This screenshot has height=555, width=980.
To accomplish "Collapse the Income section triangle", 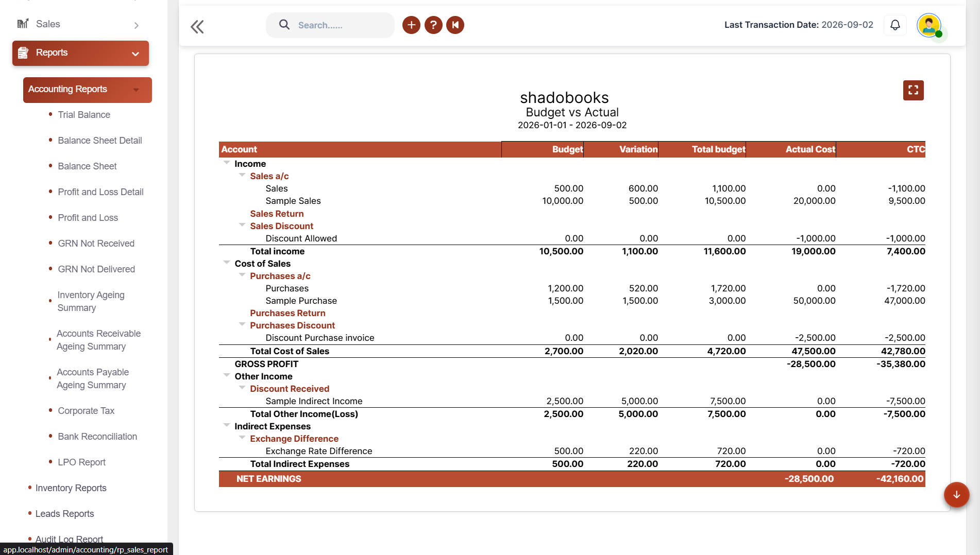I will tap(227, 163).
